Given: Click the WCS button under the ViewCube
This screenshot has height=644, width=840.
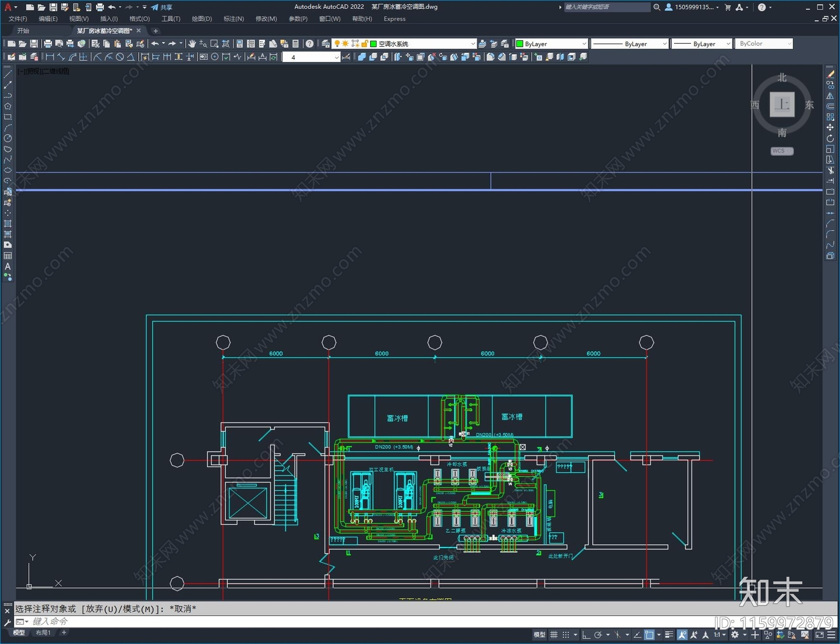Looking at the screenshot, I should 782,151.
